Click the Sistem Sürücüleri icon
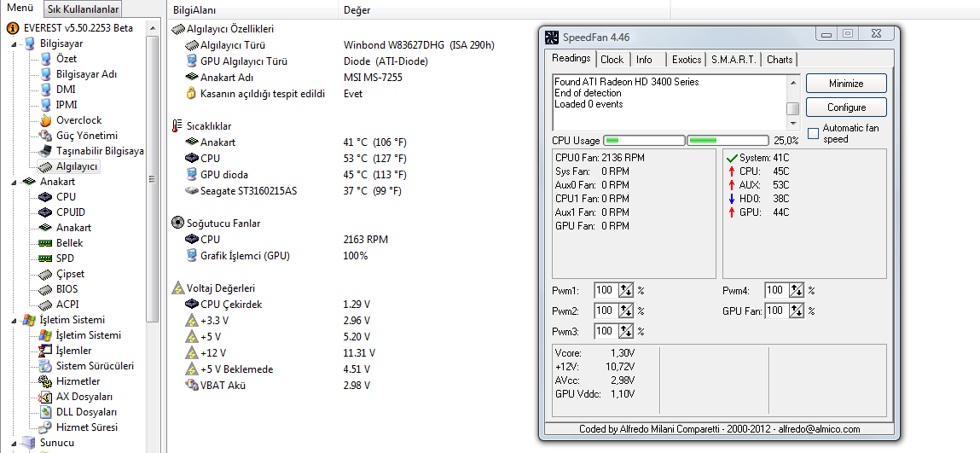This screenshot has width=980, height=453. [45, 365]
